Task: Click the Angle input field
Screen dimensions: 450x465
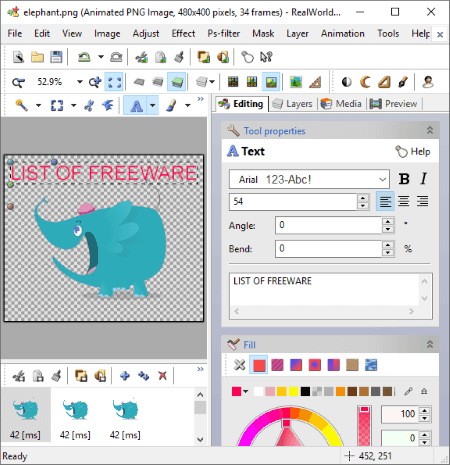Action: pyautogui.click(x=328, y=225)
